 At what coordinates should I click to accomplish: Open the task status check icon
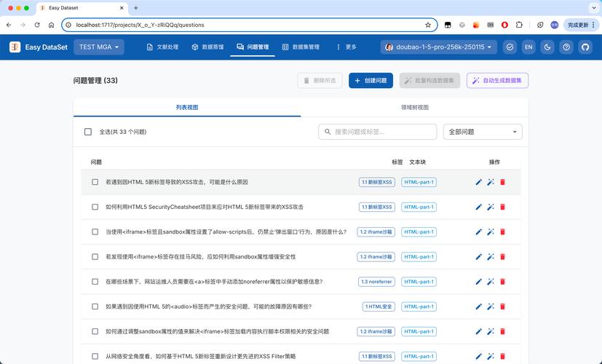[x=510, y=47]
